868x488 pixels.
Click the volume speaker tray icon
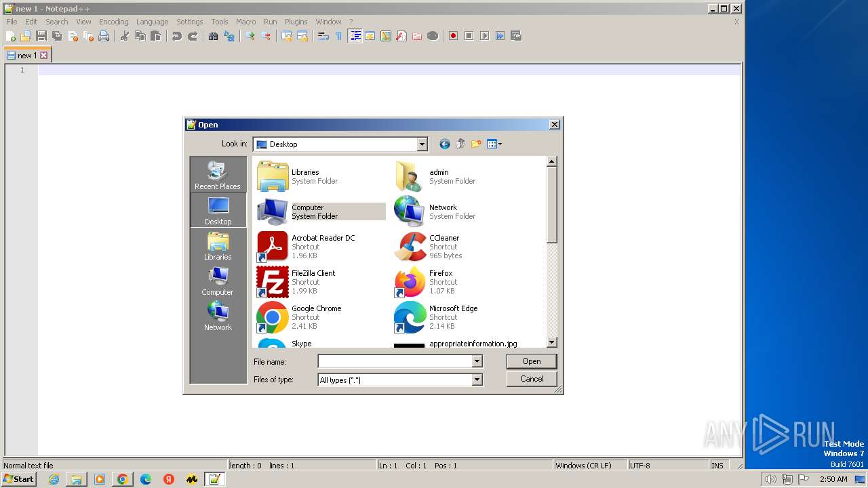coord(770,479)
